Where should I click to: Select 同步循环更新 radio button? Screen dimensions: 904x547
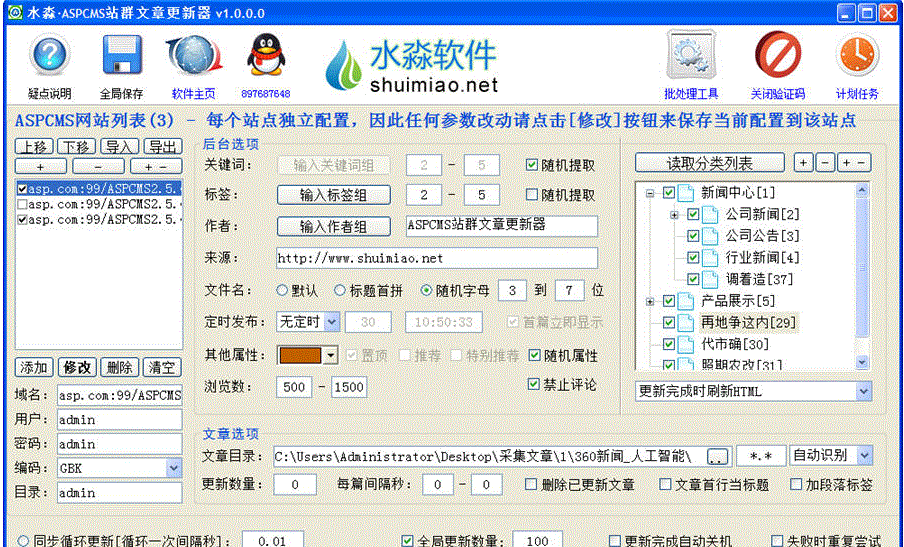point(23,541)
